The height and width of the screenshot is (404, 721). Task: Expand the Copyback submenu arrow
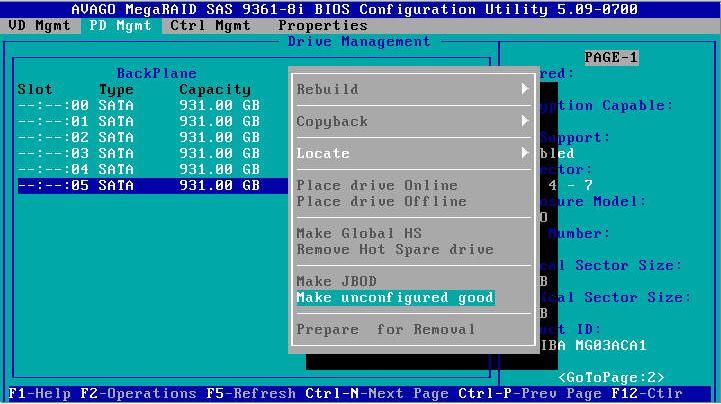pyautogui.click(x=525, y=121)
